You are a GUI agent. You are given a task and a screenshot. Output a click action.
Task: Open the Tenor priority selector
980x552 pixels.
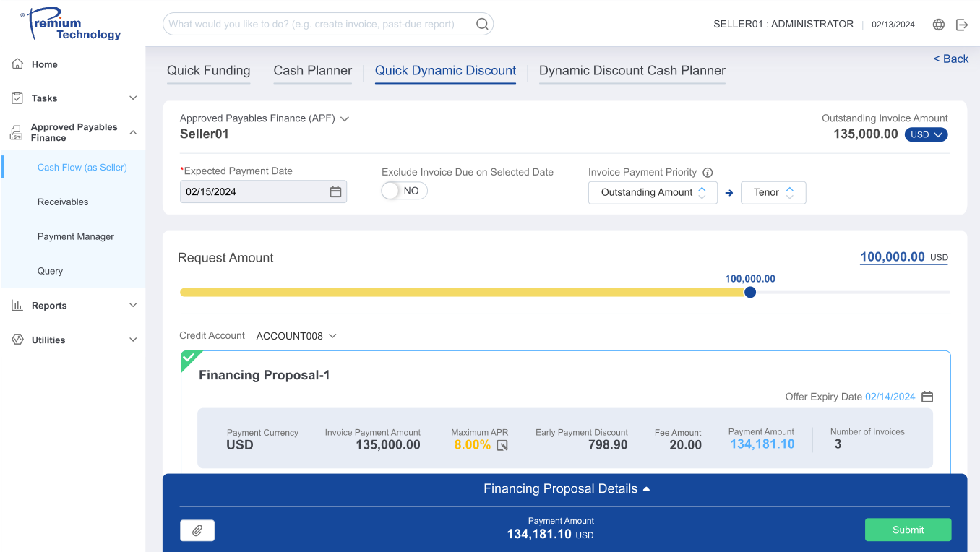coord(773,192)
